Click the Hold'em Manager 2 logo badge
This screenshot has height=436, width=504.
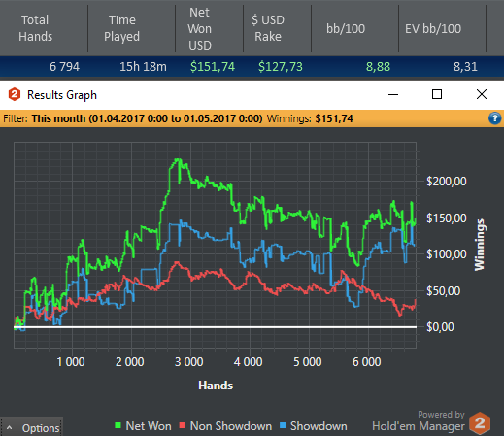[x=480, y=423]
